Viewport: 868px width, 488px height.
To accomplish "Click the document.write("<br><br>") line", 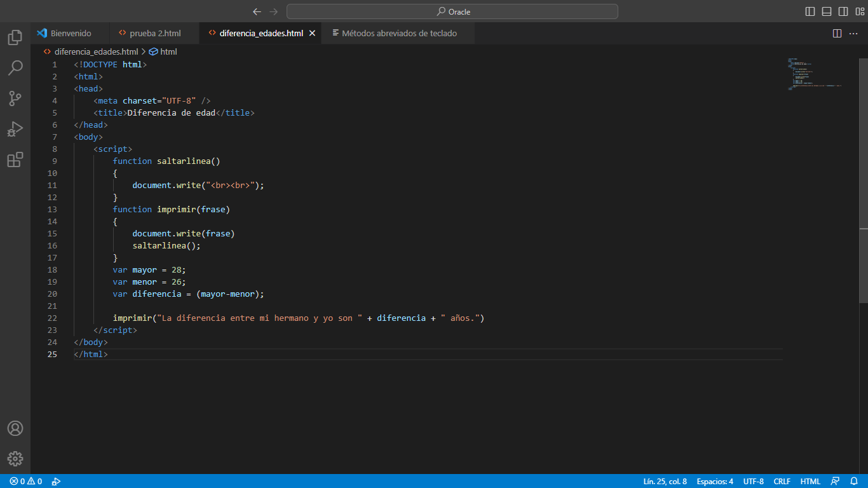I will pos(198,185).
